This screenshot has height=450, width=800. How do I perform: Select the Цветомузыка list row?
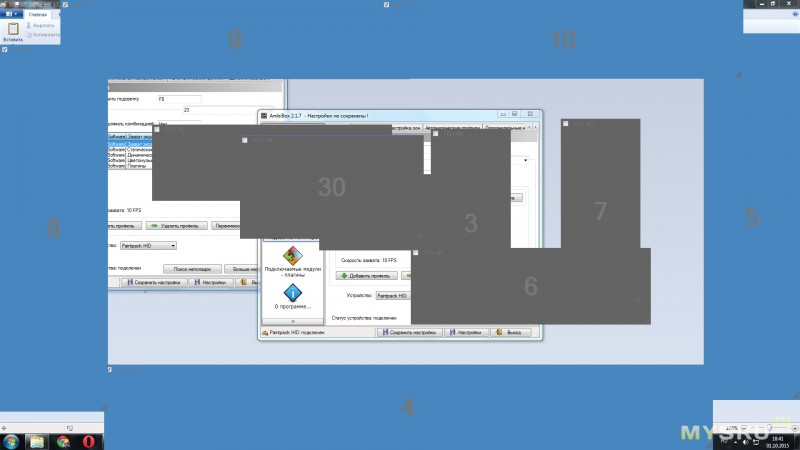[130, 160]
